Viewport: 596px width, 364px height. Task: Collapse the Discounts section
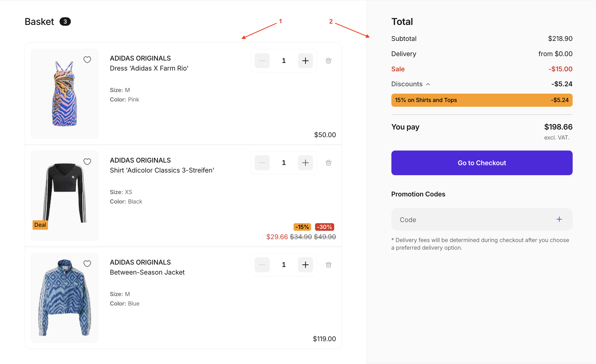coord(428,84)
